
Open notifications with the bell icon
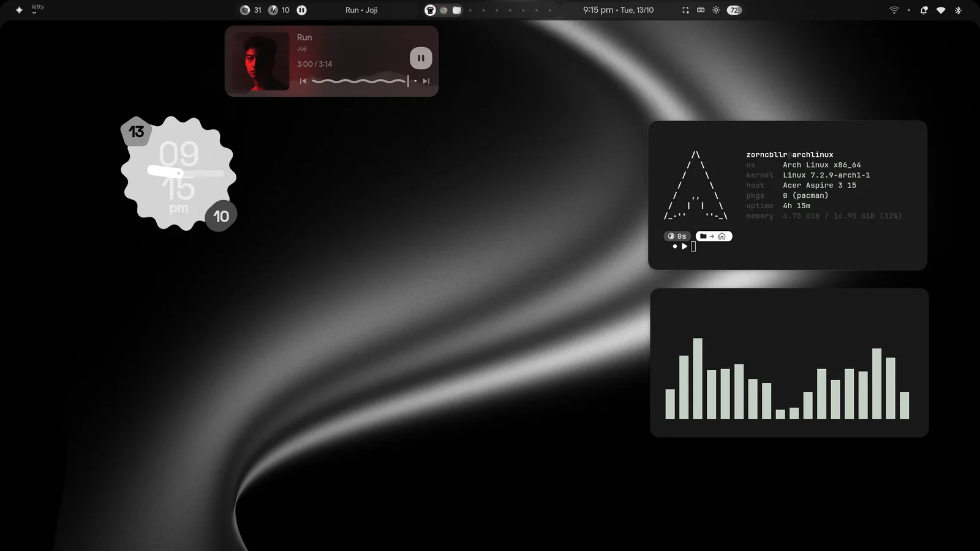924,10
